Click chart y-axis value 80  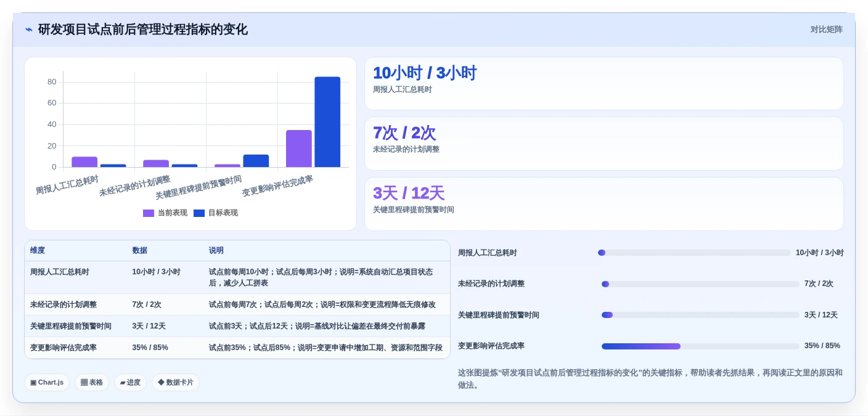click(52, 82)
